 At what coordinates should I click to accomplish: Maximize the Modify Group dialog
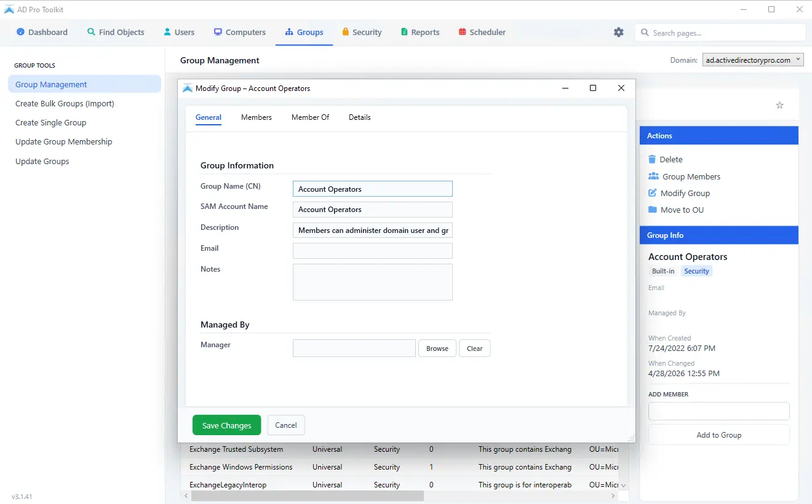point(593,88)
